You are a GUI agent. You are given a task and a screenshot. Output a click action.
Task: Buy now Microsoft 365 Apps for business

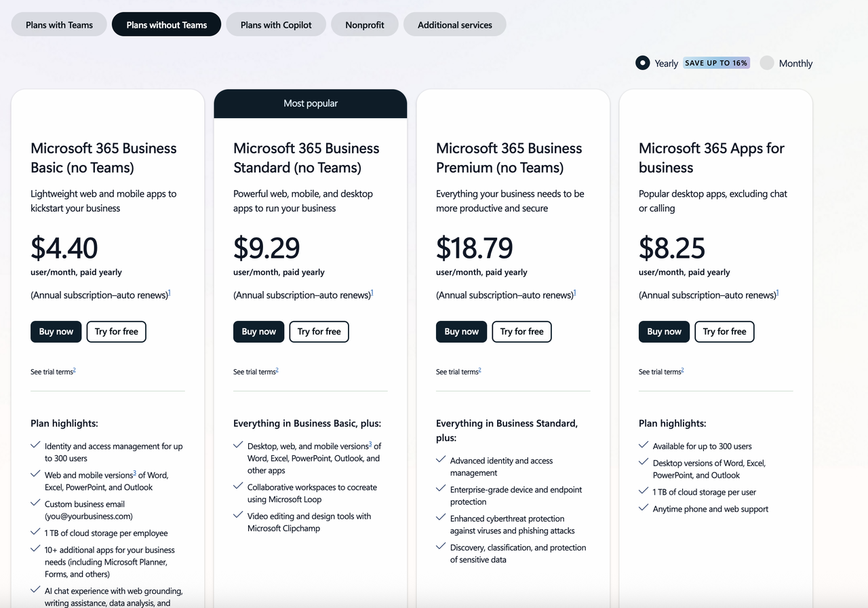tap(664, 332)
